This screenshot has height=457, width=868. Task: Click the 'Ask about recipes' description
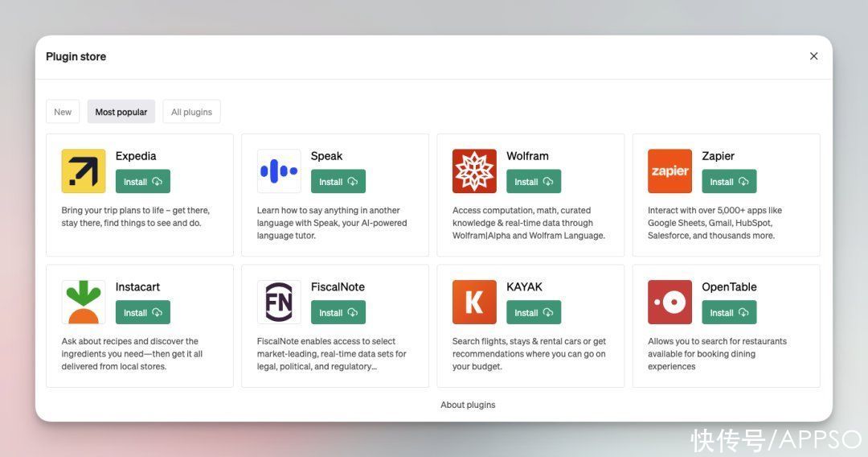pyautogui.click(x=132, y=353)
